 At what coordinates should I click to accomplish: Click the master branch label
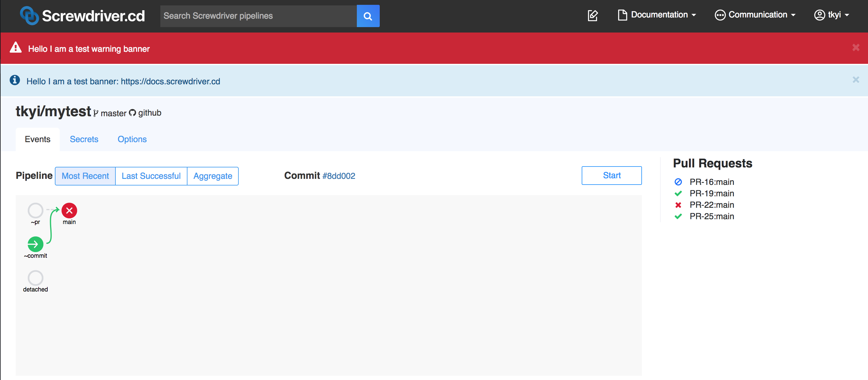[x=114, y=114]
